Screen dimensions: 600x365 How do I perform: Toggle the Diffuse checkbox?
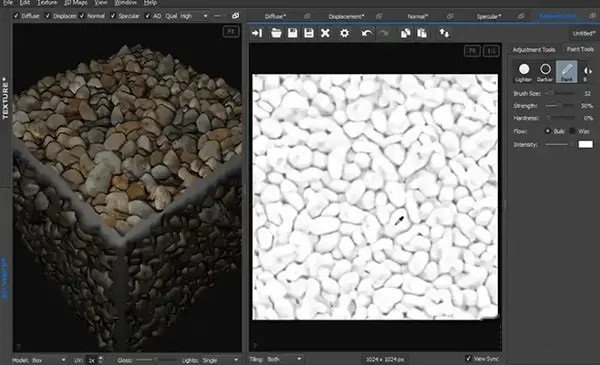click(16, 16)
